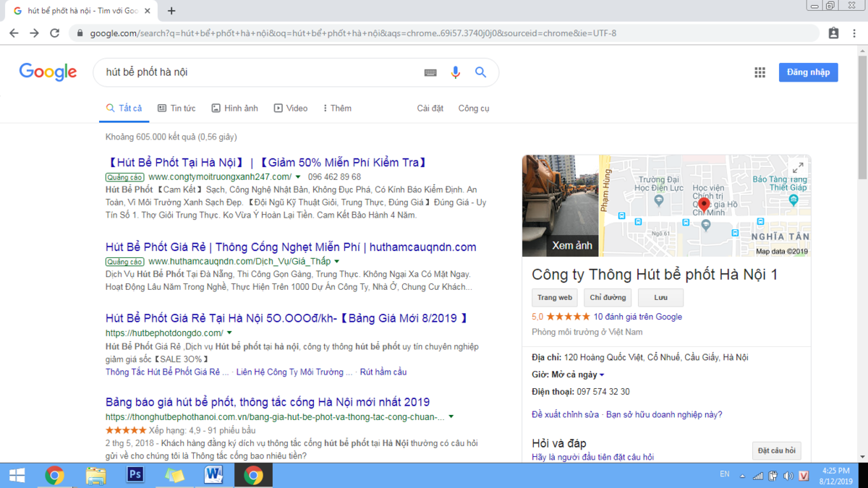Screen dimensions: 868x488
Task: Click 'Bạn sở hữu doanh nghiệp này?' link
Action: pos(664,415)
